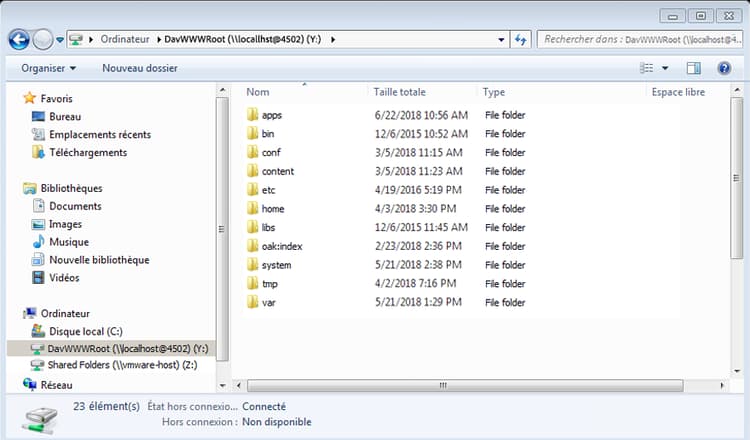Image resolution: width=750 pixels, height=440 pixels.
Task: Open help with the question mark icon
Action: point(724,68)
